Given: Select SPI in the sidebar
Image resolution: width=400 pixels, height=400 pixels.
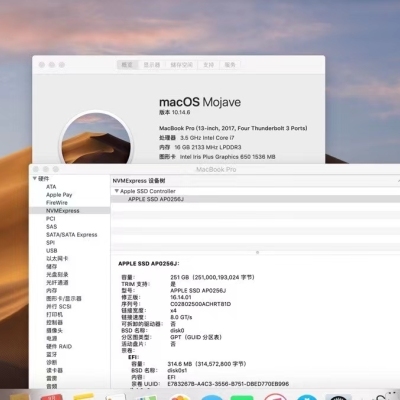Looking at the screenshot, I should (50, 243).
